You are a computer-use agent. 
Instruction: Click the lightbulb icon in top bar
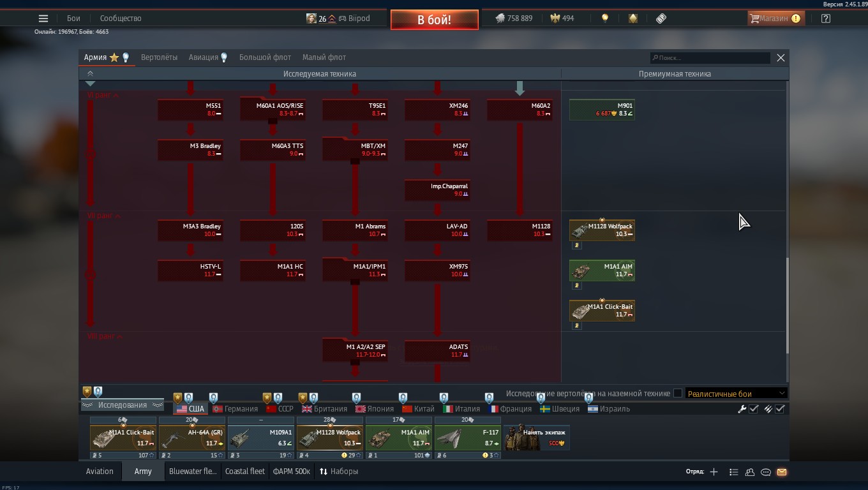click(605, 19)
